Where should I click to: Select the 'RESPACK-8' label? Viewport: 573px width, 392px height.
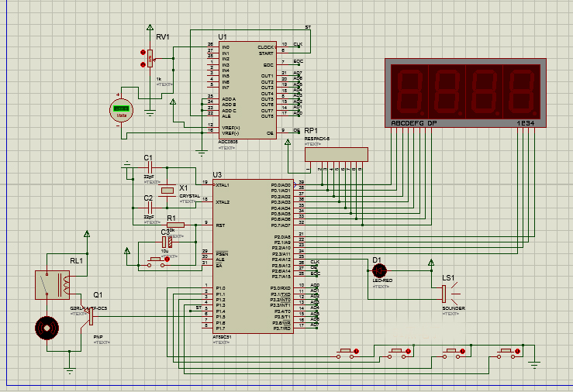tap(317, 139)
